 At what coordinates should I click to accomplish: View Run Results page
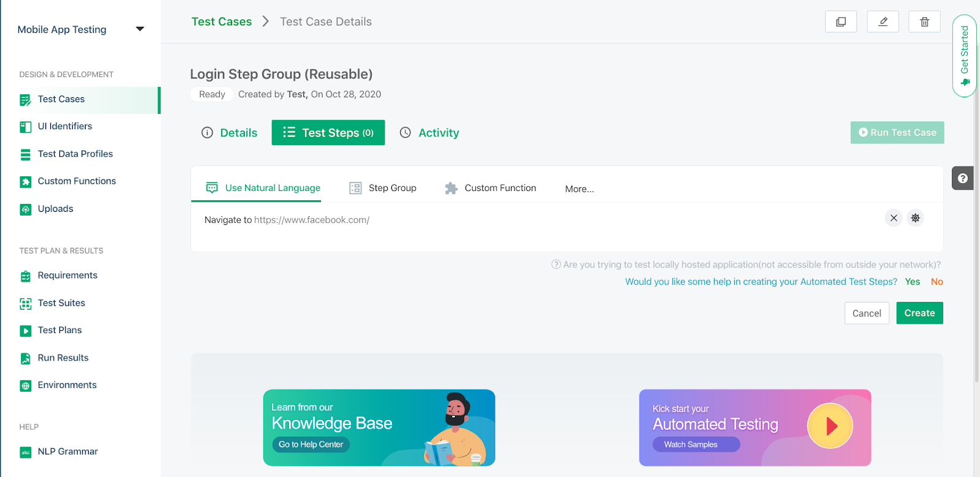coord(63,358)
